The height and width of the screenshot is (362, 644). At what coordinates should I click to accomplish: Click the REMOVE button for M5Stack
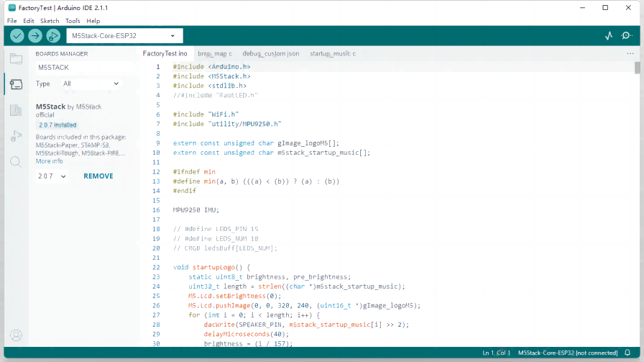[98, 176]
